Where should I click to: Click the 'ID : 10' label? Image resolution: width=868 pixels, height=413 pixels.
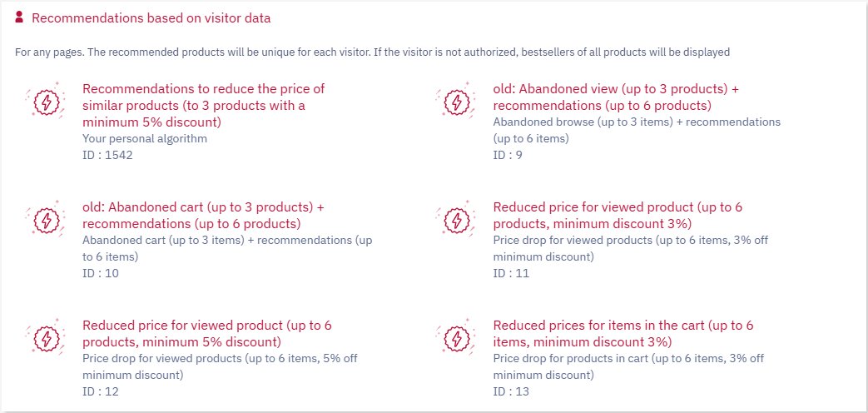point(101,273)
